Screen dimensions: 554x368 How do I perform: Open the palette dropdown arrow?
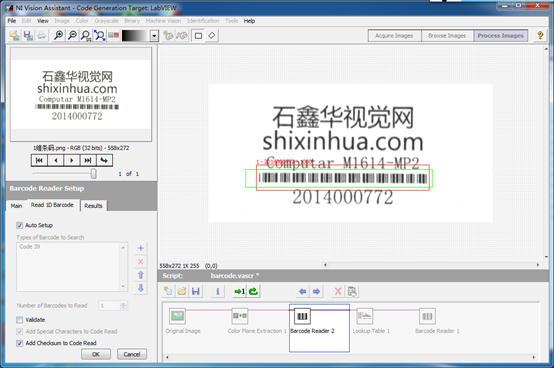[154, 36]
